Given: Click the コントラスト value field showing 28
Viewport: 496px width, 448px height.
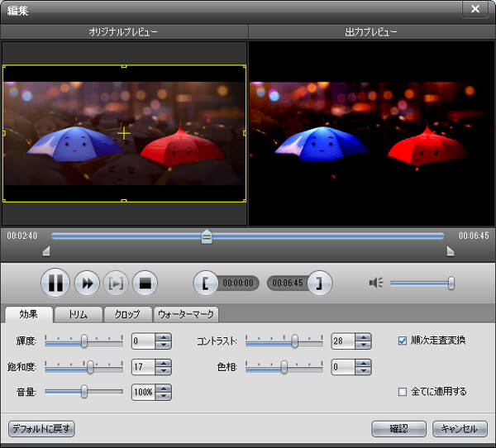Looking at the screenshot, I should 343,341.
